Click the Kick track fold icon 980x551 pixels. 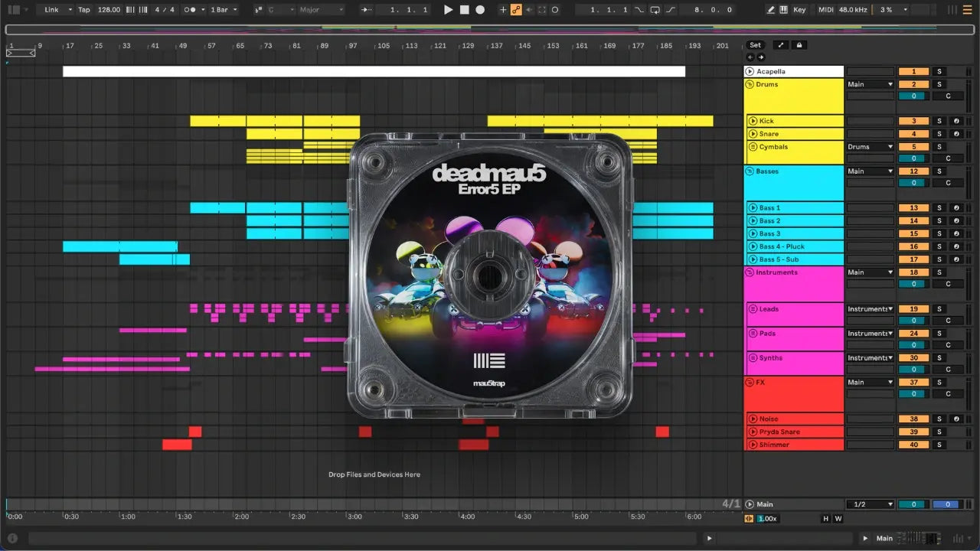[753, 121]
